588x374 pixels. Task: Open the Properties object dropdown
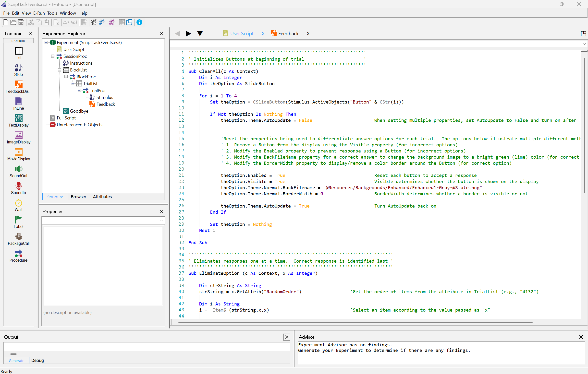[x=161, y=220]
